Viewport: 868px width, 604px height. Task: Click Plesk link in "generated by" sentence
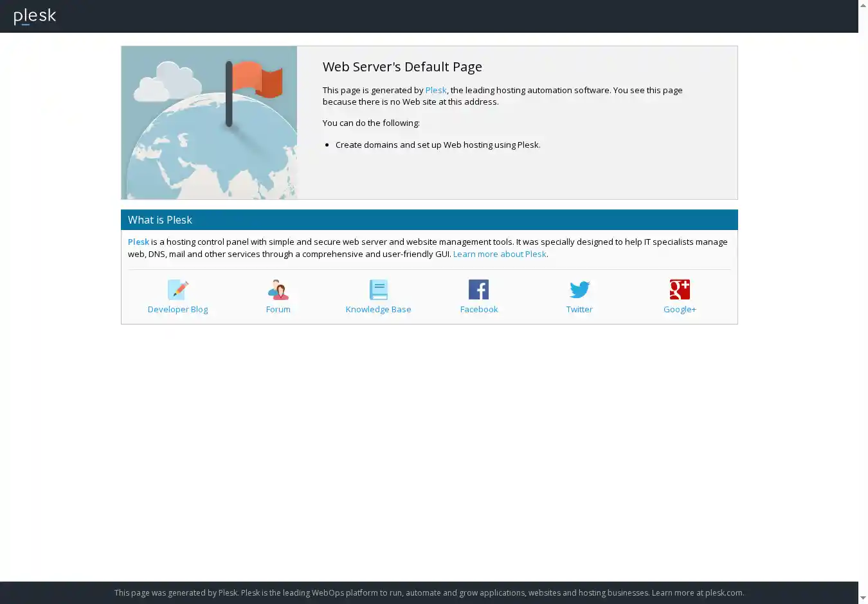point(435,90)
